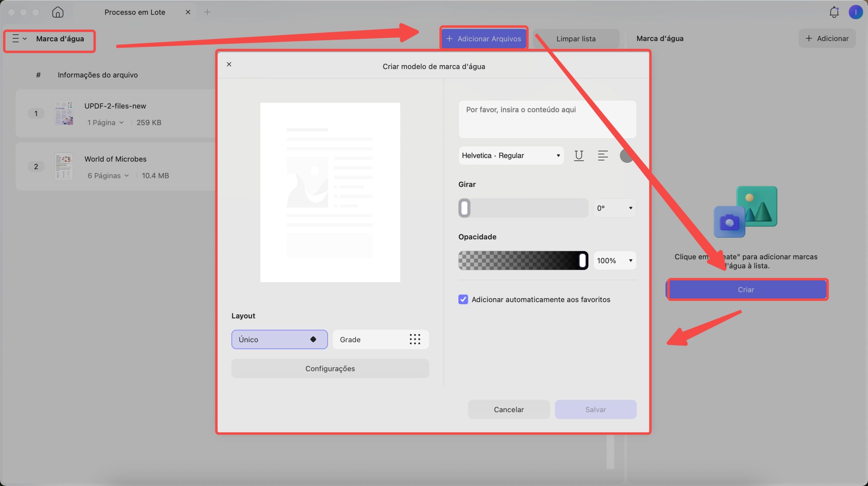Click the Girar rotation slider handle

click(x=465, y=208)
